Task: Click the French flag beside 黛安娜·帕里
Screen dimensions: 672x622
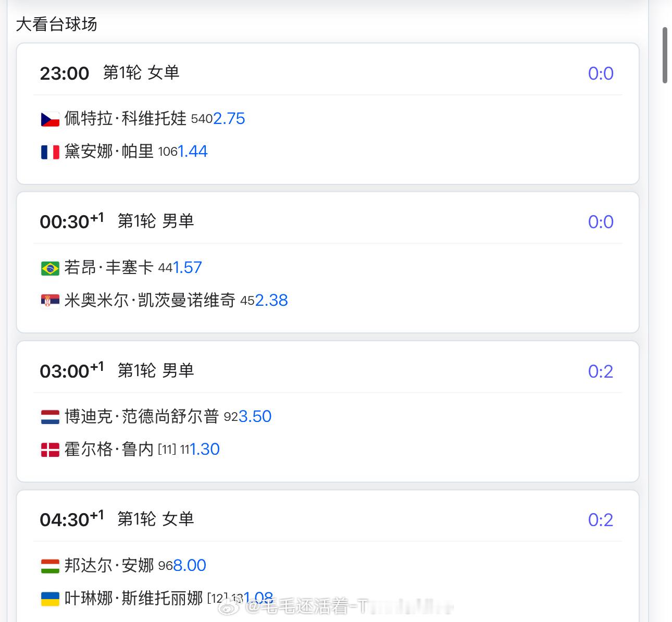Action: point(50,152)
